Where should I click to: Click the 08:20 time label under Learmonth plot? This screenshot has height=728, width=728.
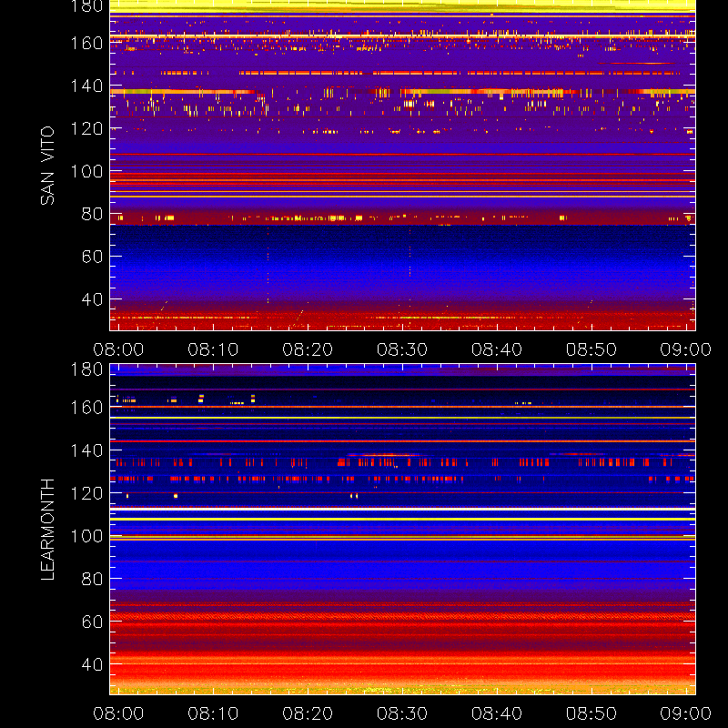pos(308,713)
